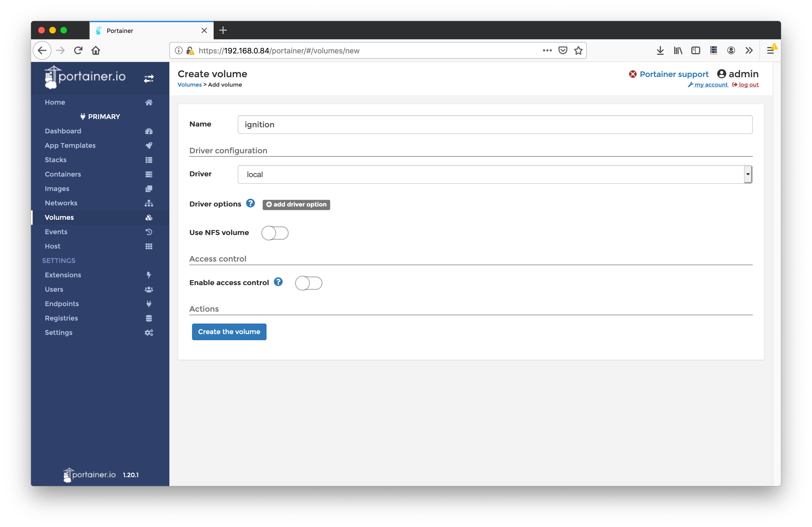Open the Driver local dropdown
The width and height of the screenshot is (812, 527).
pos(494,174)
